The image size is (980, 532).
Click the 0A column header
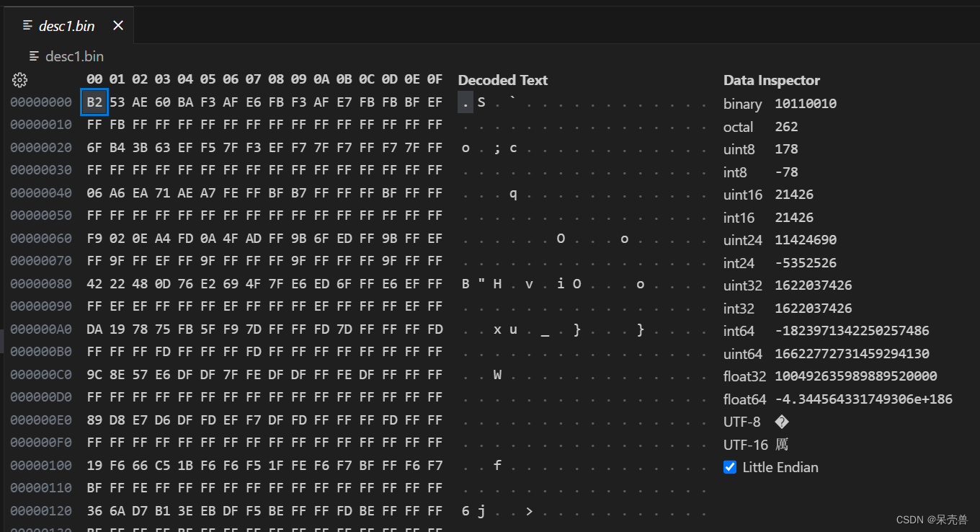[321, 79]
